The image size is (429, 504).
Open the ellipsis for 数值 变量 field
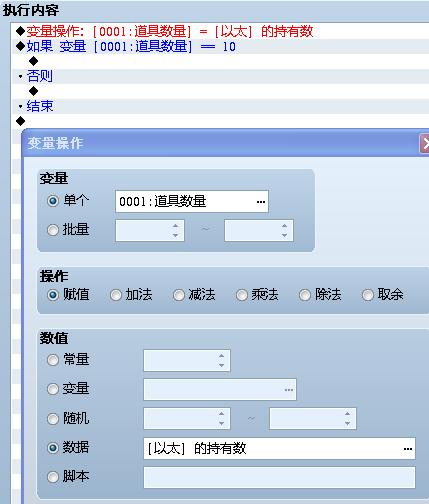289,390
